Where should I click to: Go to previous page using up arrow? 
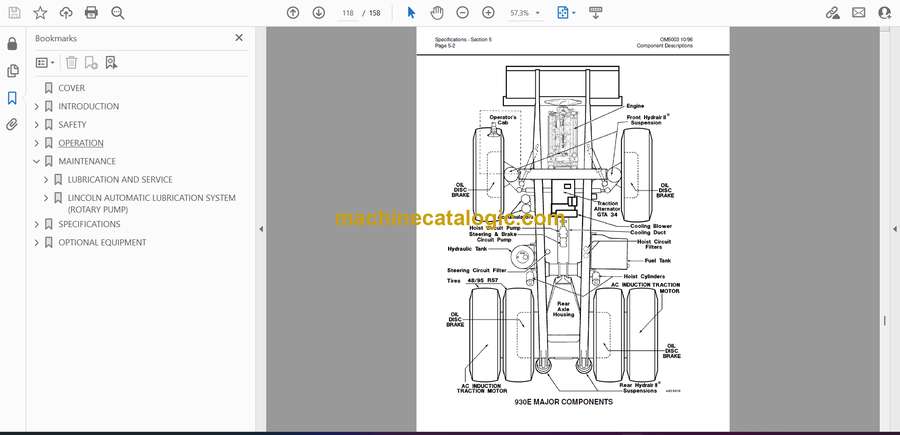pyautogui.click(x=293, y=13)
